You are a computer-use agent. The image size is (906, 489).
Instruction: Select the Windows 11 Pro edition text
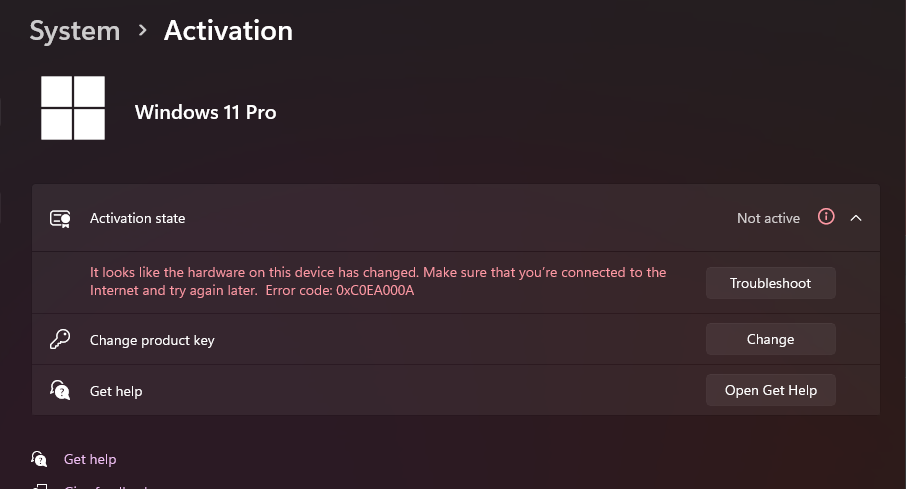(205, 112)
